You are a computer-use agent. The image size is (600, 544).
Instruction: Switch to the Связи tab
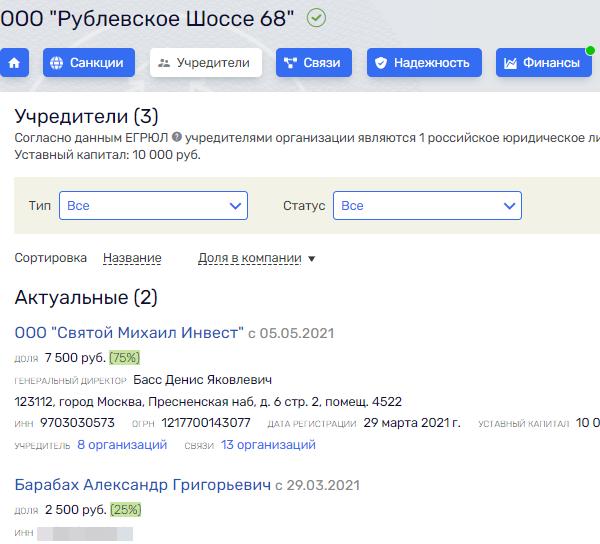pos(314,63)
